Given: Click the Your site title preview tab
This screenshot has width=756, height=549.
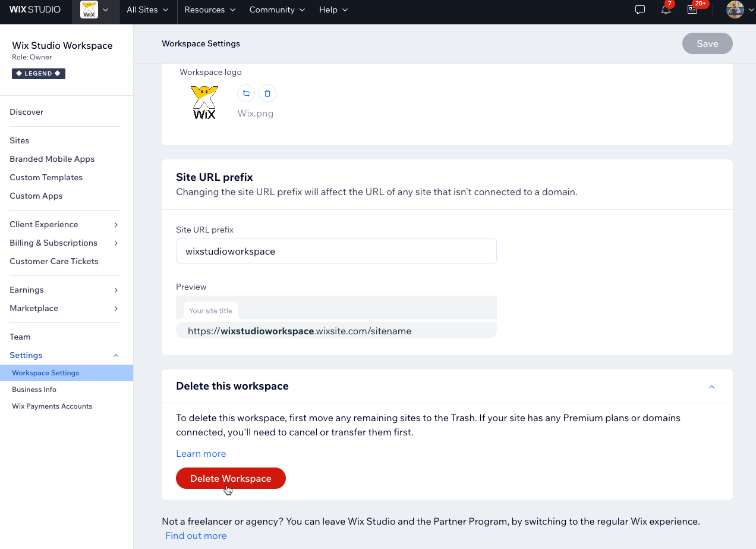Looking at the screenshot, I should [210, 310].
